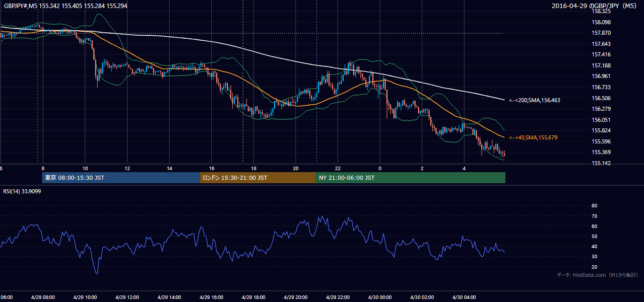This screenshot has width=644, height=302.
Task: Click the 4/29 18:00 time axis label
Action: click(x=253, y=297)
